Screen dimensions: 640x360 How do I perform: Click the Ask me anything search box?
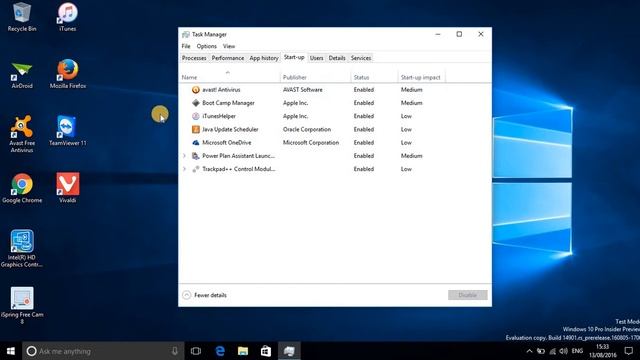click(104, 351)
